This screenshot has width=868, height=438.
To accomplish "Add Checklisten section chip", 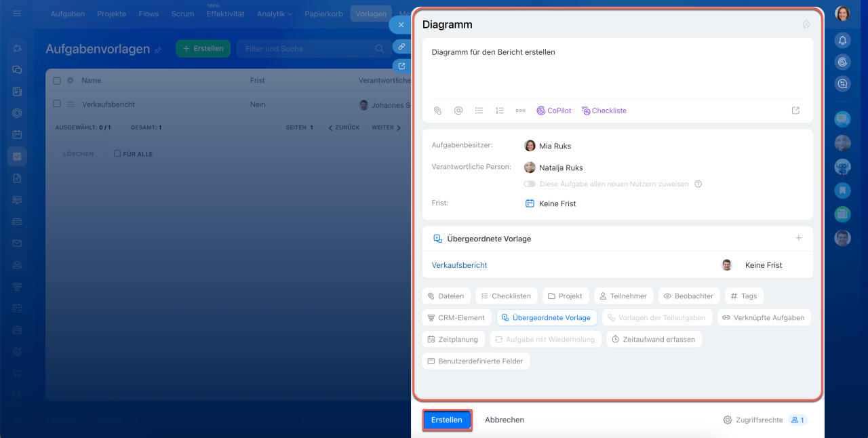I will click(x=507, y=296).
